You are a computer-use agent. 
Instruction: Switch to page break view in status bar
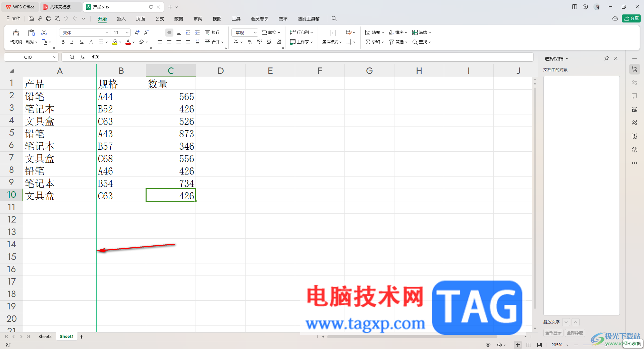(x=529, y=345)
